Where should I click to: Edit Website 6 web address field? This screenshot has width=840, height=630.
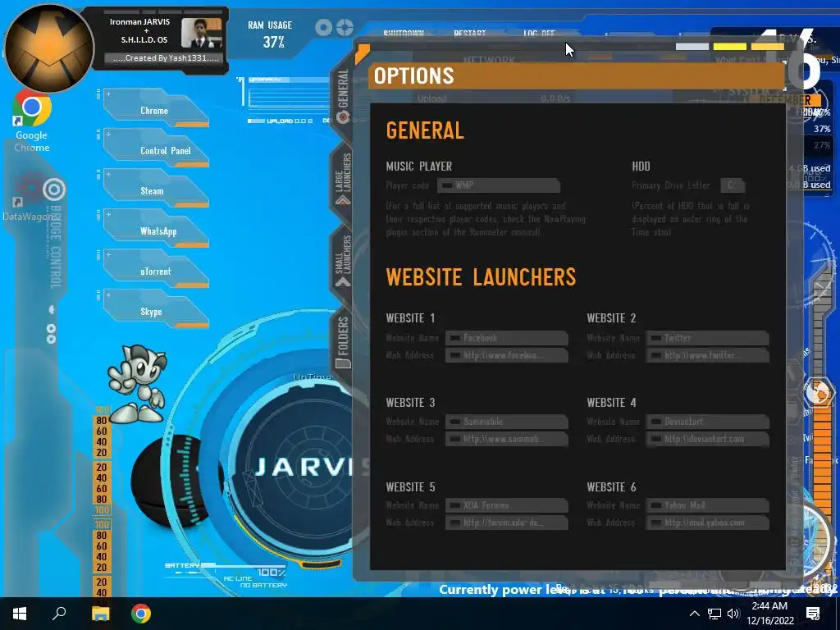(708, 523)
